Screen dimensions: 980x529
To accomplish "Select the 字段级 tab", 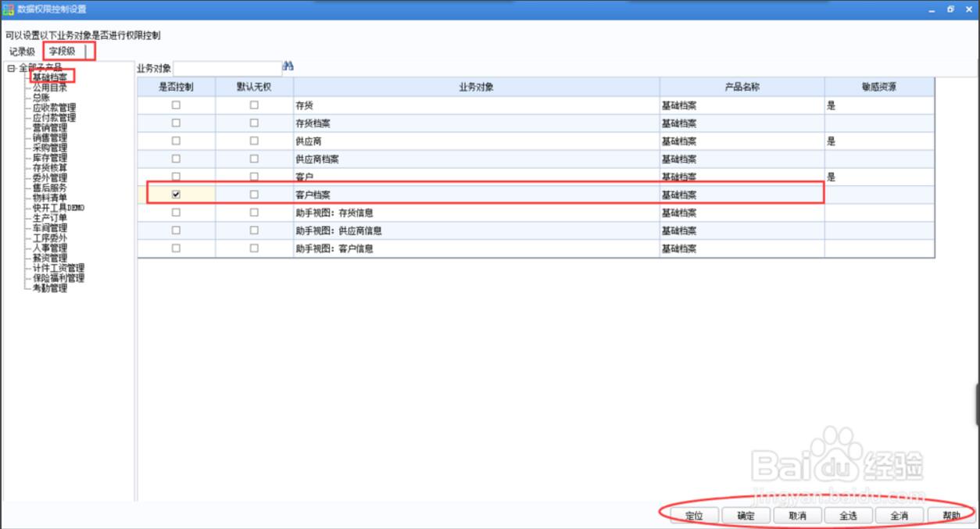I will coord(63,52).
